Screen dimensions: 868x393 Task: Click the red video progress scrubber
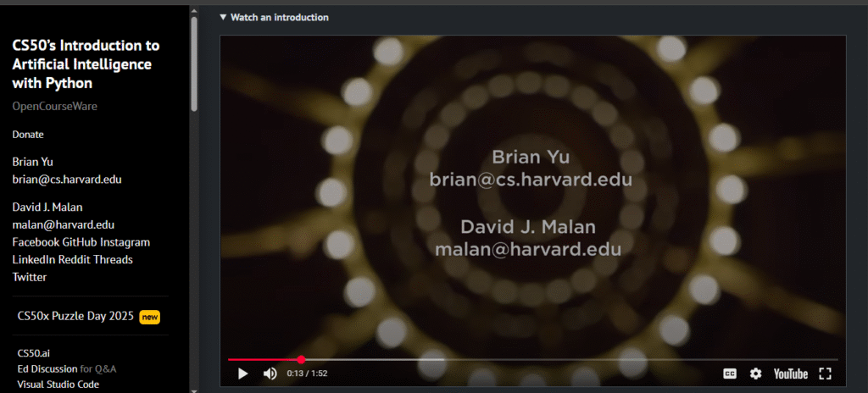pos(301,360)
